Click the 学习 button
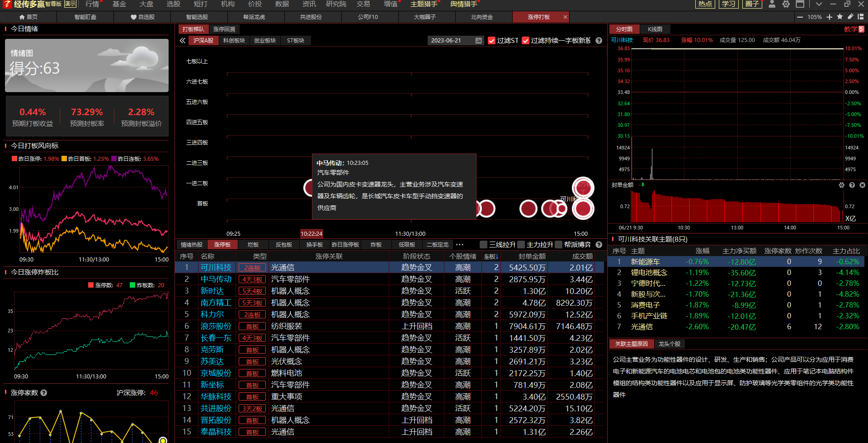 [x=729, y=4]
